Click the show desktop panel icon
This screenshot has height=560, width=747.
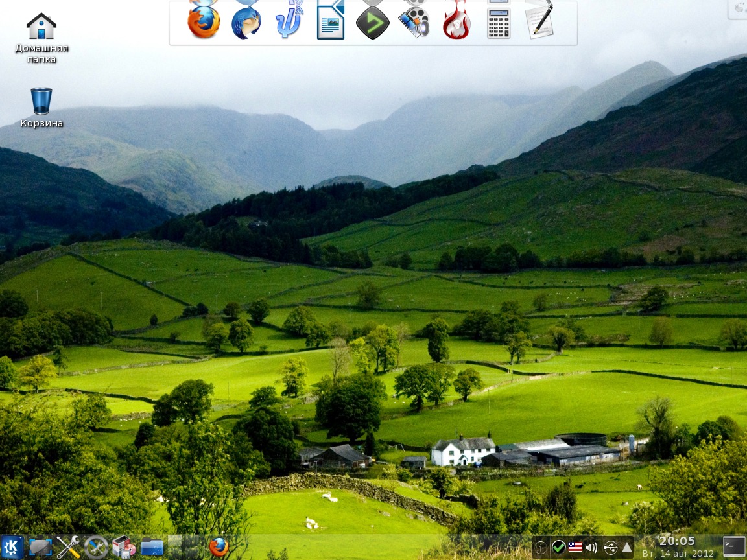click(40, 547)
